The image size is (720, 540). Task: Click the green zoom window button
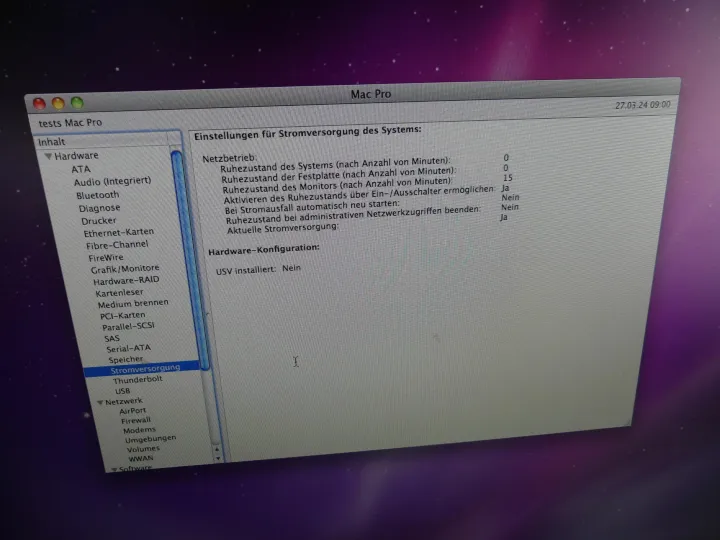pos(77,103)
